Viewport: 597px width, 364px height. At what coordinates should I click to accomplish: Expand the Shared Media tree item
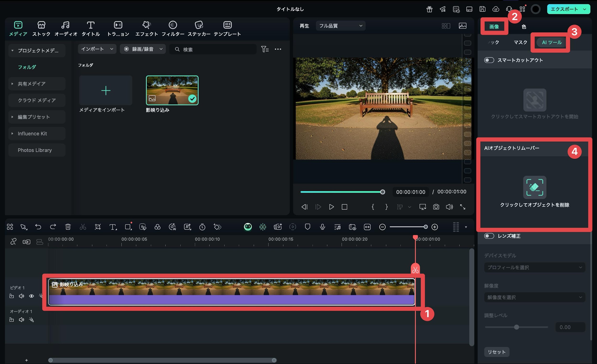point(12,84)
